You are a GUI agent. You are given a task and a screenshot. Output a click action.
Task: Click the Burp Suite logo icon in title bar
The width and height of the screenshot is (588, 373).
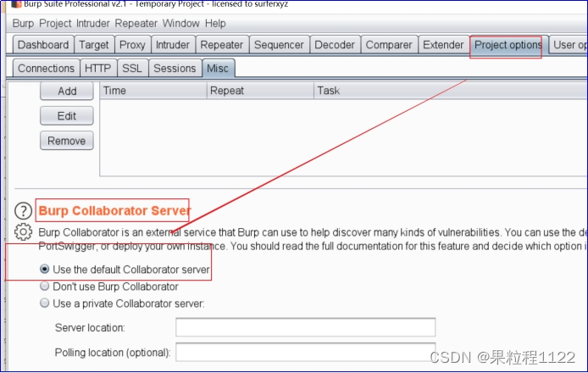point(16,4)
